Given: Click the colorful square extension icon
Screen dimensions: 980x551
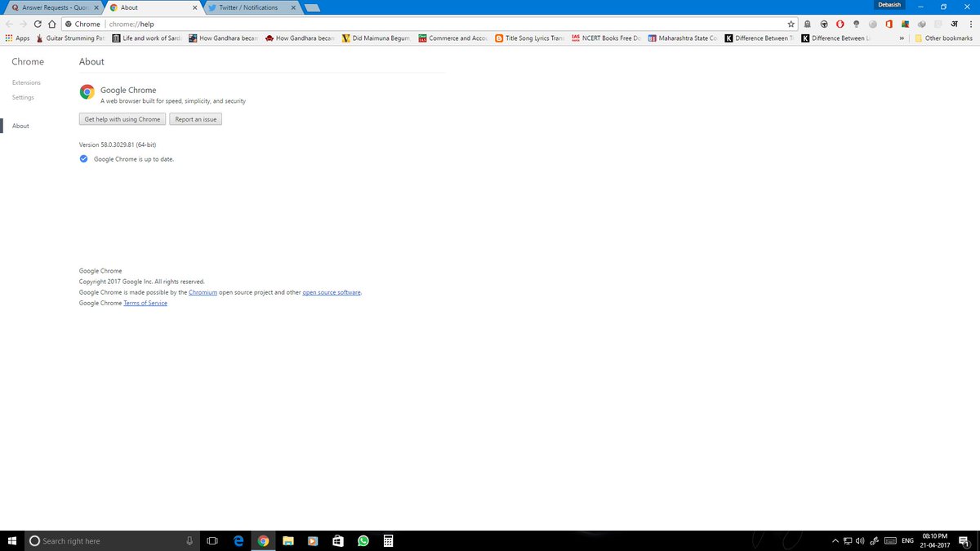Looking at the screenshot, I should point(905,24).
